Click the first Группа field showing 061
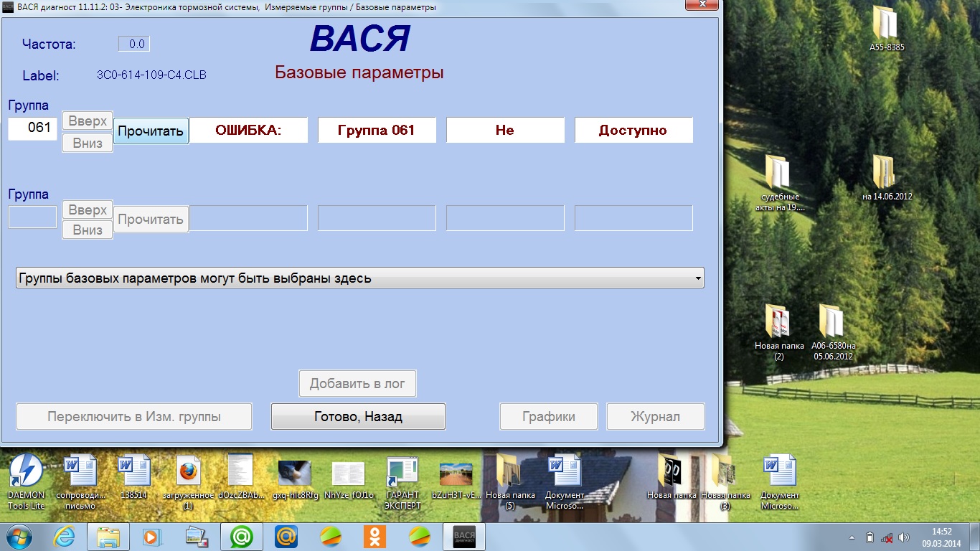 tap(32, 128)
